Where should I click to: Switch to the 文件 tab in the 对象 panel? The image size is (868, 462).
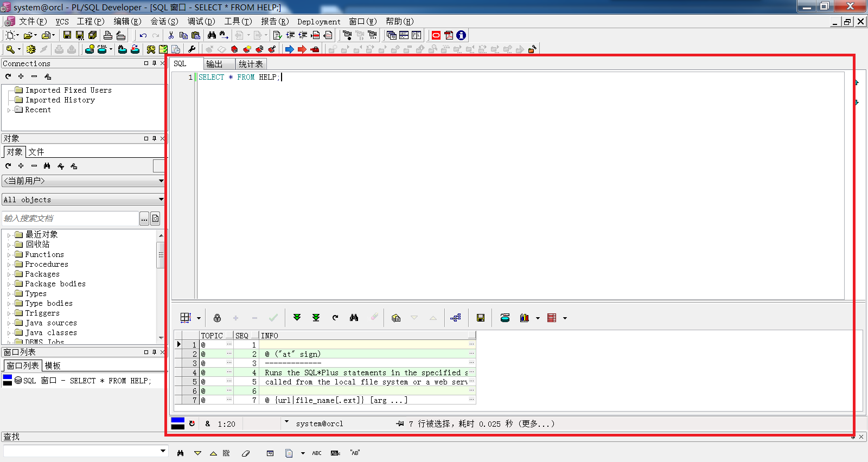[36, 152]
